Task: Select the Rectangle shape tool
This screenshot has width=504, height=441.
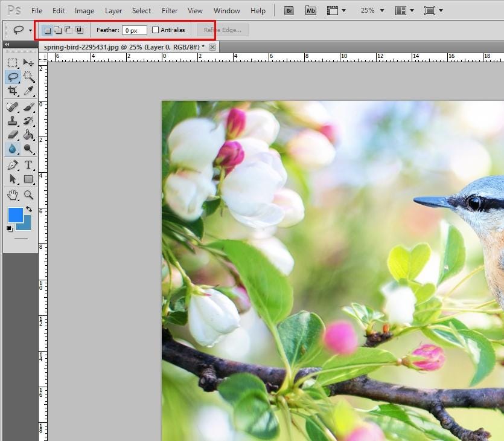Action: click(28, 179)
